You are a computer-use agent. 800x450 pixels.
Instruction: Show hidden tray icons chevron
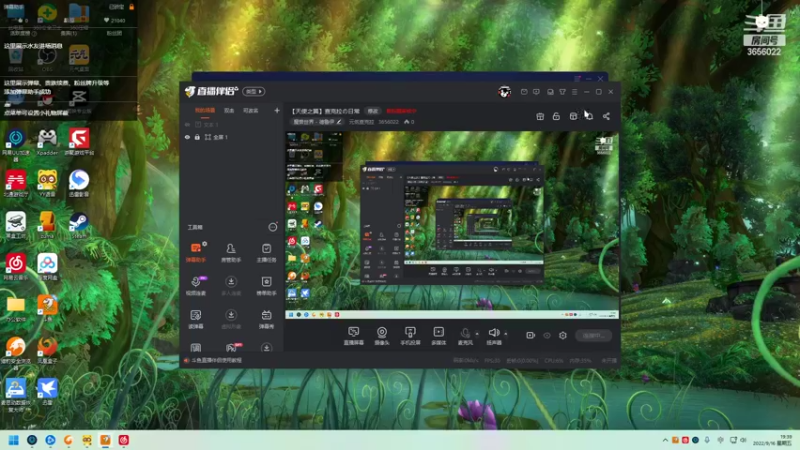coord(665,440)
